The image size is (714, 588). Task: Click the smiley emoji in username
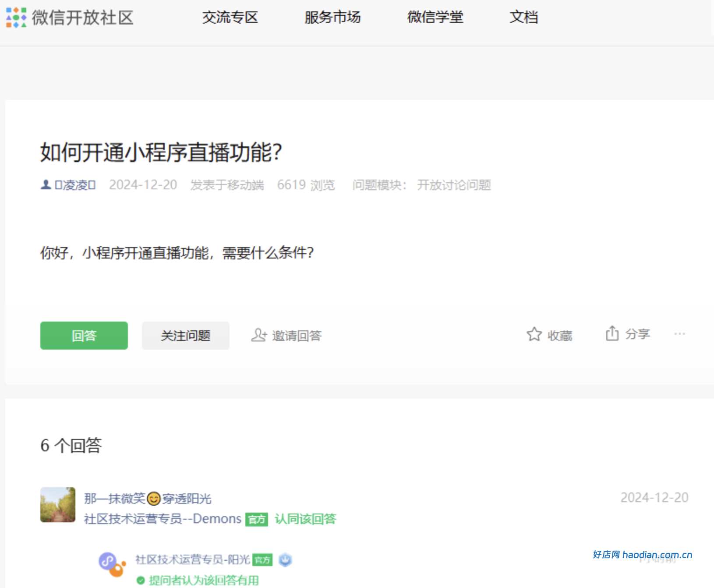pos(154,499)
